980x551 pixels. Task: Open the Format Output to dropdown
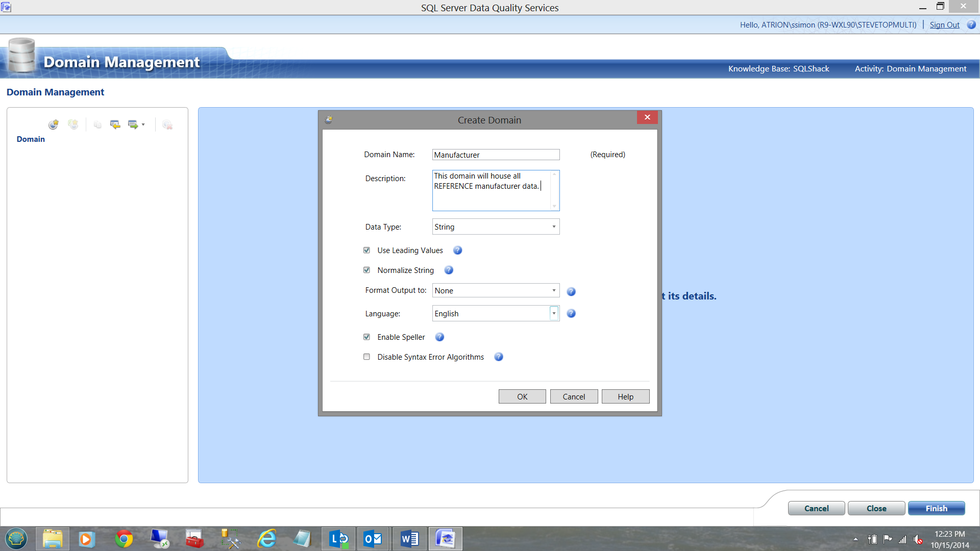tap(554, 291)
